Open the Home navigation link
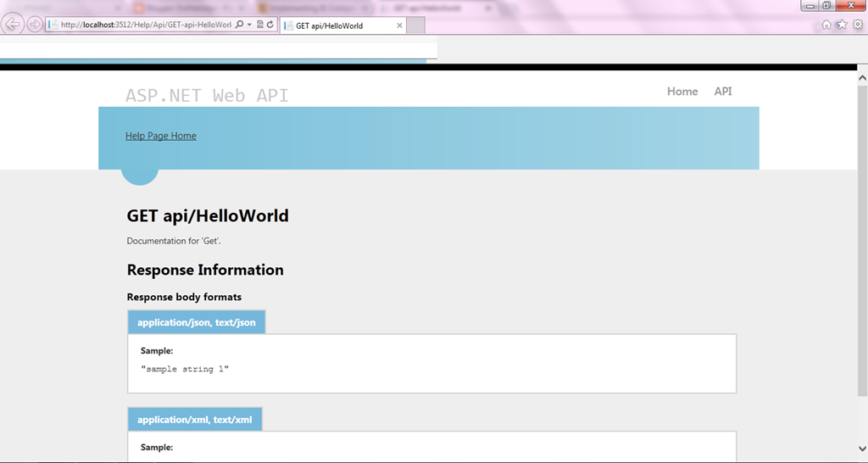 682,92
